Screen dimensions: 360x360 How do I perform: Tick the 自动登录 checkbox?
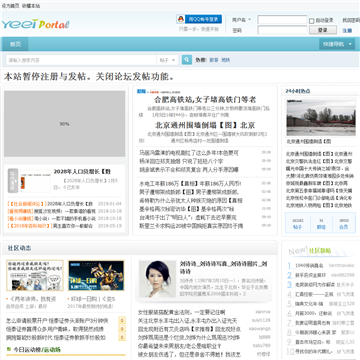311,21
